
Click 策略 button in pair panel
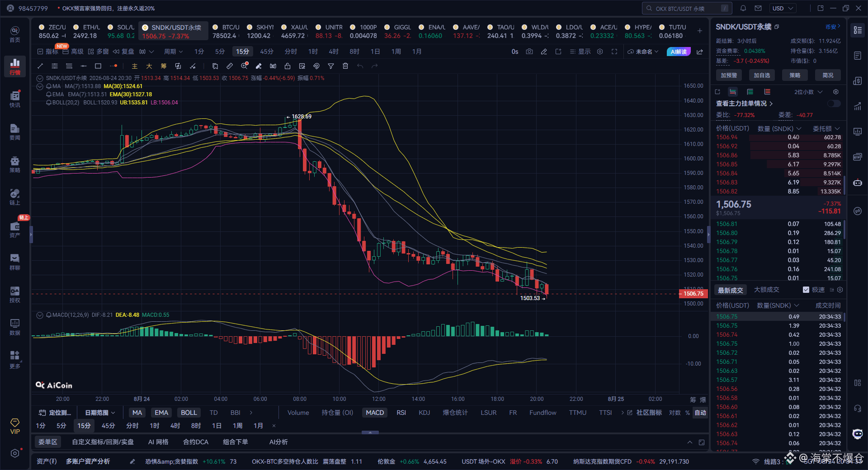pos(795,75)
